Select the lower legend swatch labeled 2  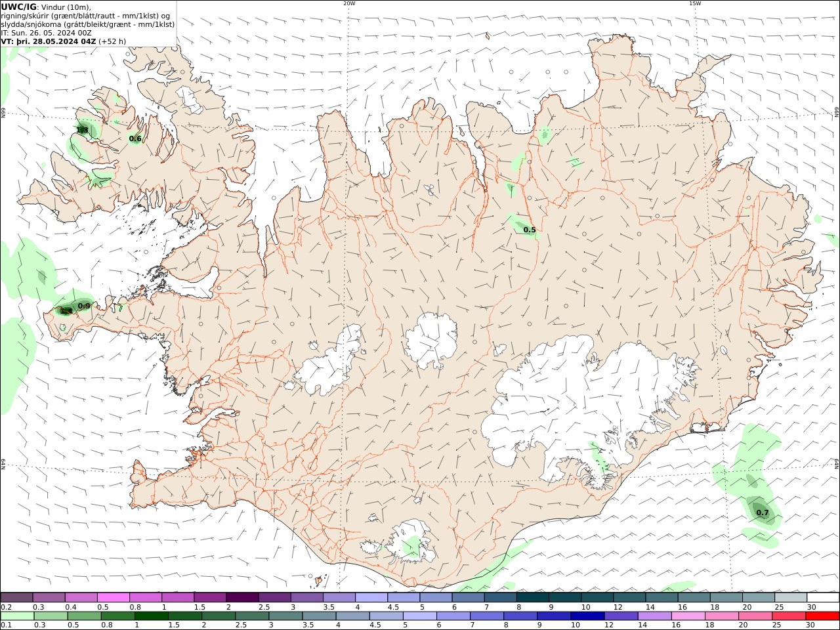coord(219,616)
